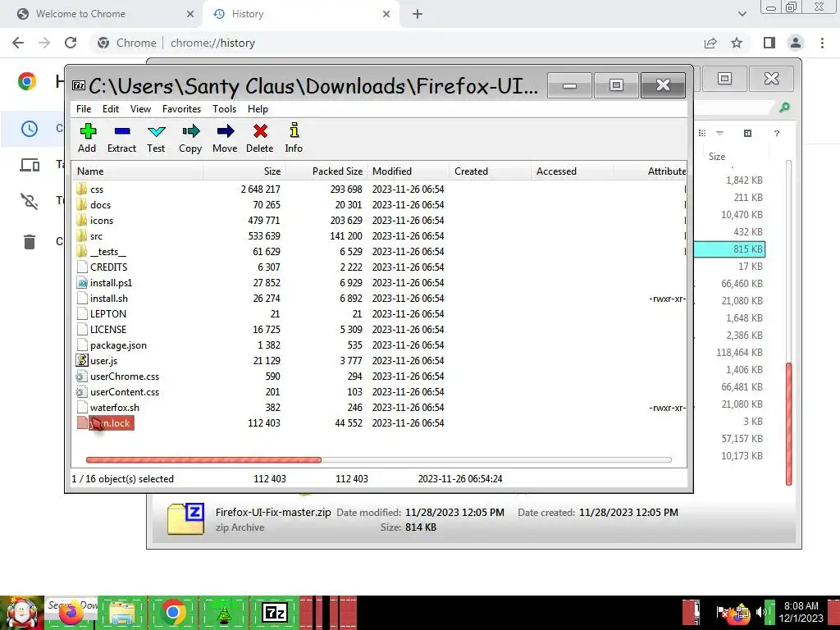Select the tabs from other devices icon
The width and height of the screenshot is (840, 630).
pyautogui.click(x=30, y=164)
